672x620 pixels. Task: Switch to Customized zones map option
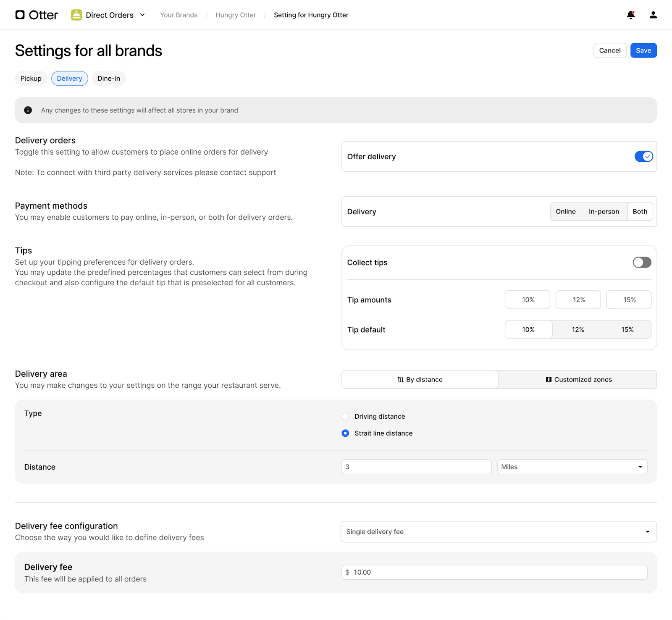click(578, 379)
